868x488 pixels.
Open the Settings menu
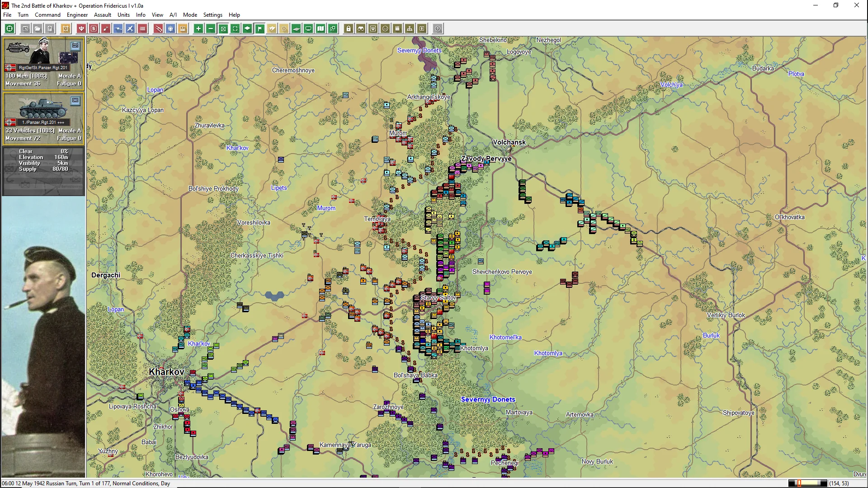[212, 15]
